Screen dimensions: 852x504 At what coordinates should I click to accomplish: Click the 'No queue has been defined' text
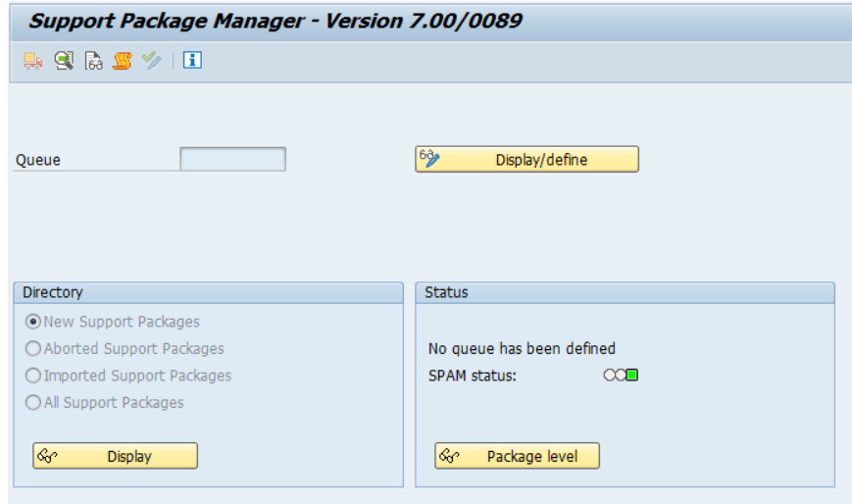pyautogui.click(x=522, y=348)
